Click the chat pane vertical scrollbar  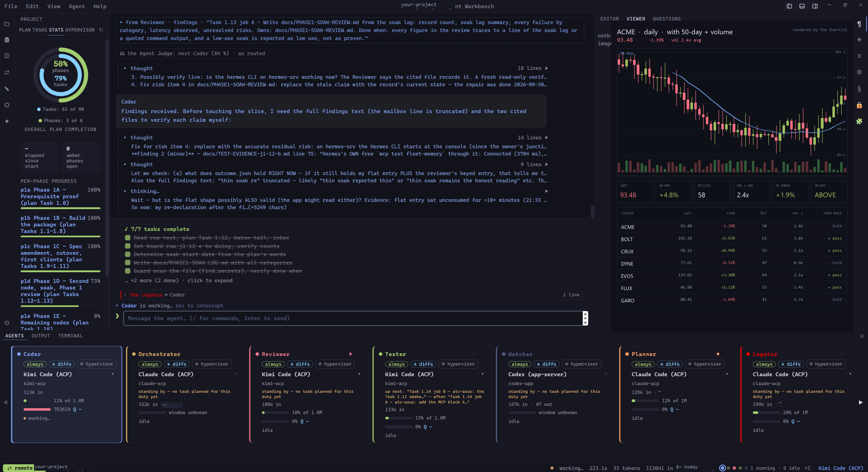point(592,212)
